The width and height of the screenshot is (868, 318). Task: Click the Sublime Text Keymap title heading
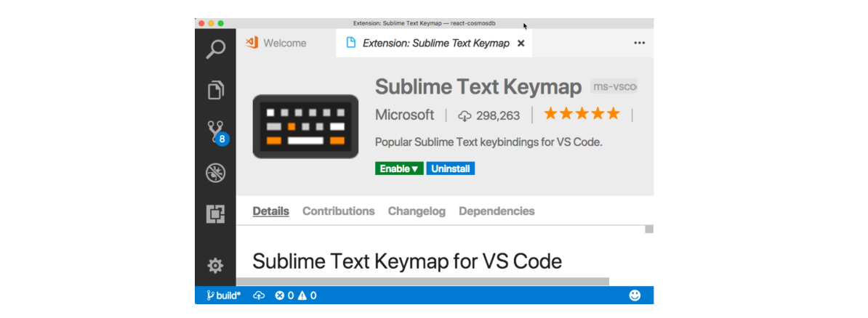pos(478,87)
